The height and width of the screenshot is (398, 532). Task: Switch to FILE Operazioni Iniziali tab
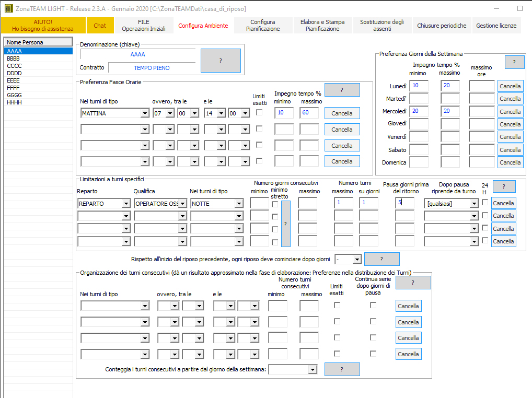click(144, 26)
